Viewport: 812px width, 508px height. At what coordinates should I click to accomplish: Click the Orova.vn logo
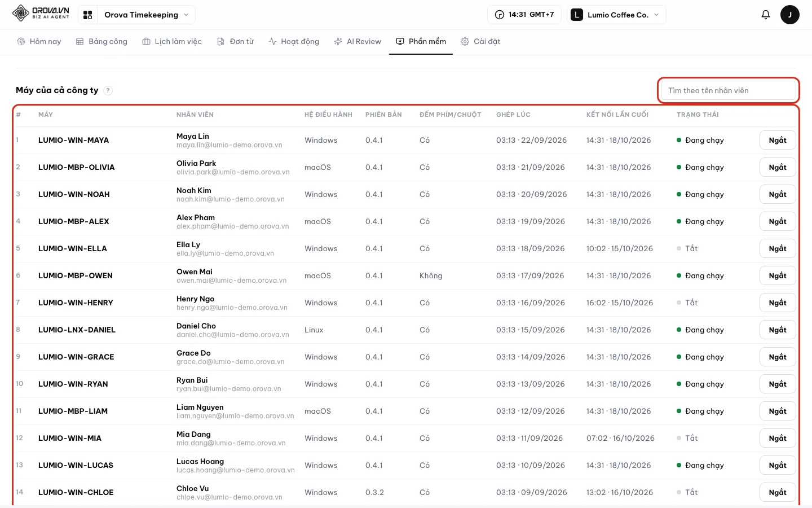(x=41, y=14)
